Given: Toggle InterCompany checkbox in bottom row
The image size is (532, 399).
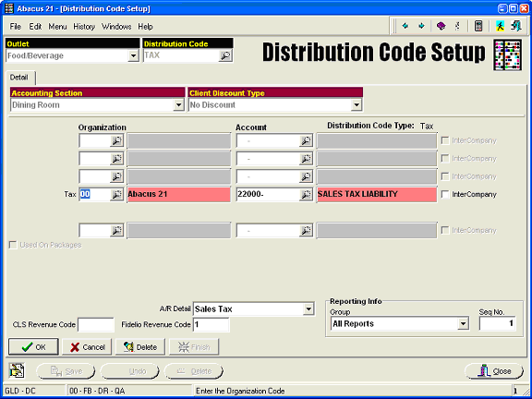Looking at the screenshot, I should [x=445, y=230].
